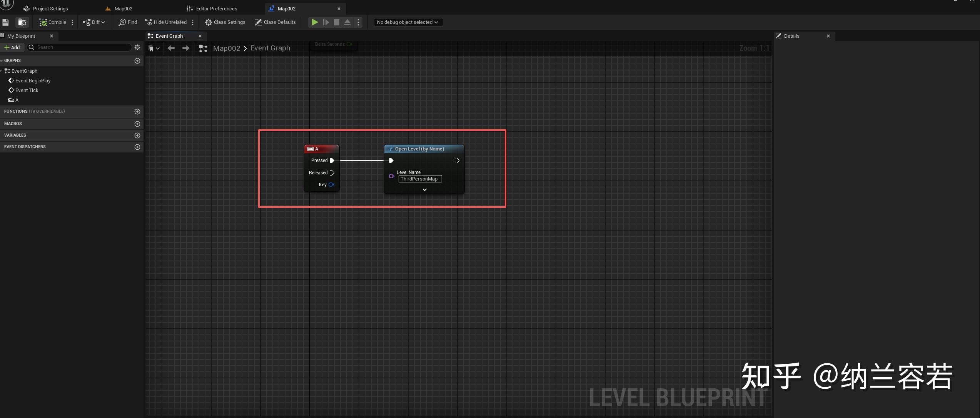The height and width of the screenshot is (418, 980).
Task: Open the Diff dropdown
Action: point(94,22)
